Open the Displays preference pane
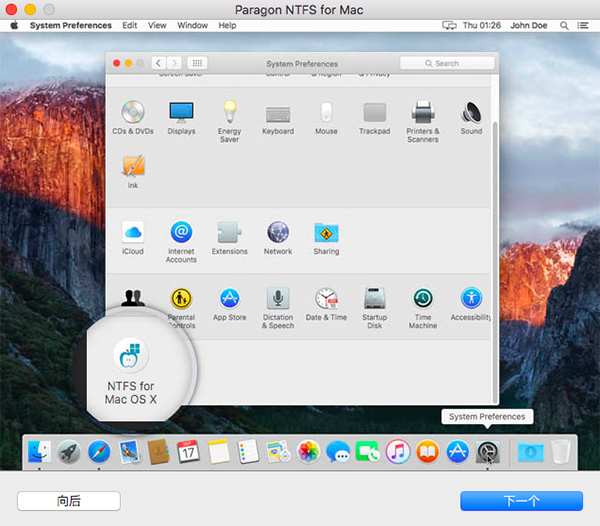The width and height of the screenshot is (600, 526). (x=181, y=113)
